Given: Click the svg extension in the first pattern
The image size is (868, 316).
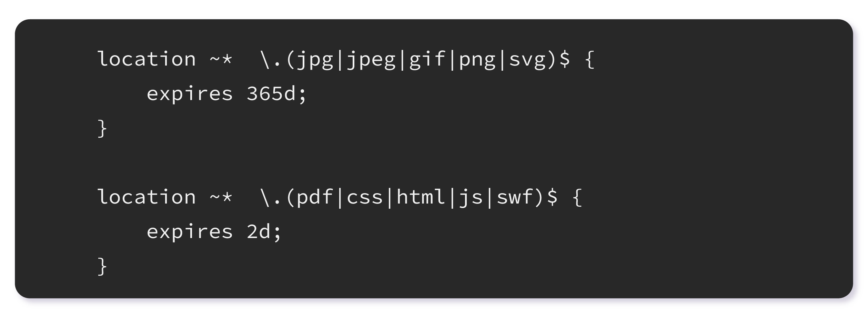Looking at the screenshot, I should click(527, 59).
